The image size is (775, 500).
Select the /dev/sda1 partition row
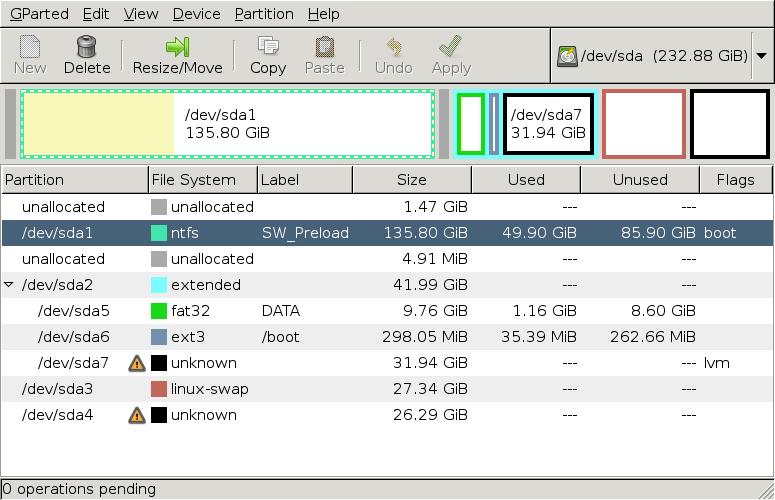click(387, 233)
